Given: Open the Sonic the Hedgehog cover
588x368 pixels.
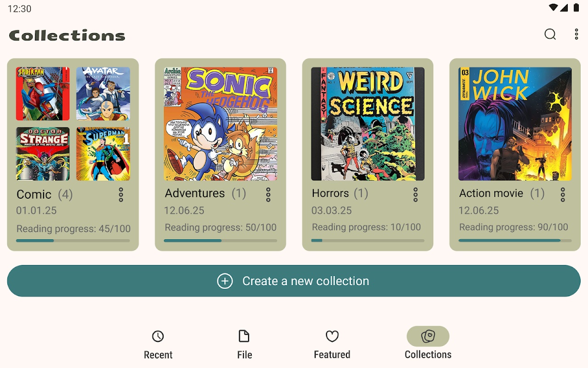Looking at the screenshot, I should point(220,124).
